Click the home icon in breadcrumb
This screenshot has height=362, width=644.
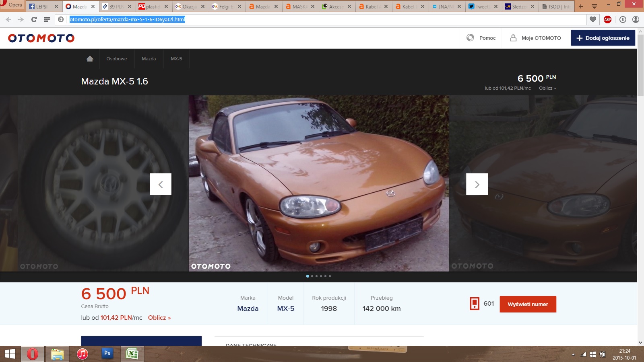click(90, 59)
